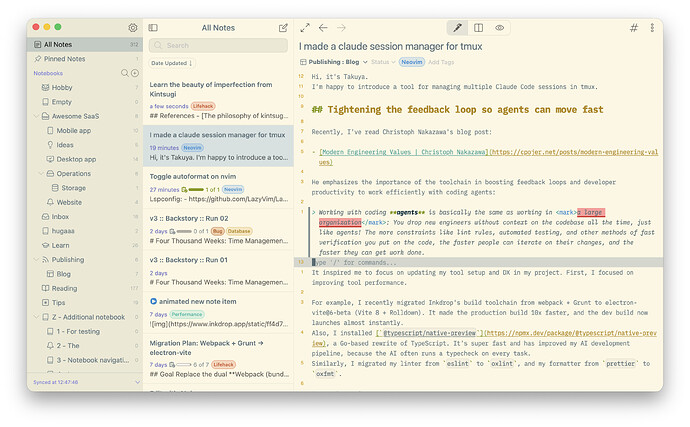This screenshot has height=427, width=690.
Task: Open the @typescript/native-preview link
Action: click(429, 333)
